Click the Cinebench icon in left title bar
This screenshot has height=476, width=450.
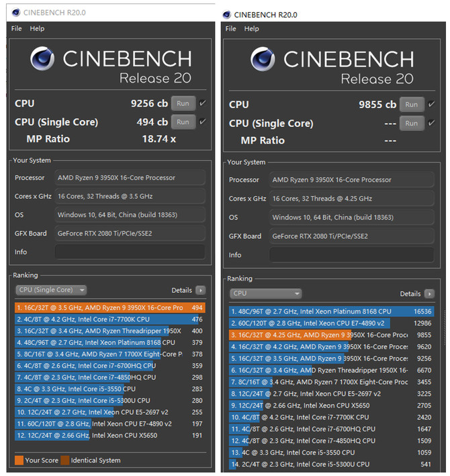(x=13, y=12)
